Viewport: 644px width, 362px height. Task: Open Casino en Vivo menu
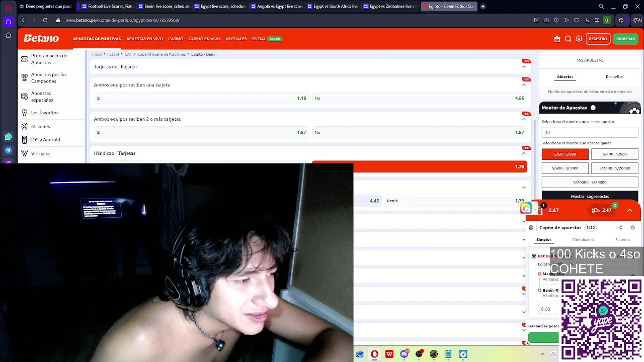tap(204, 39)
